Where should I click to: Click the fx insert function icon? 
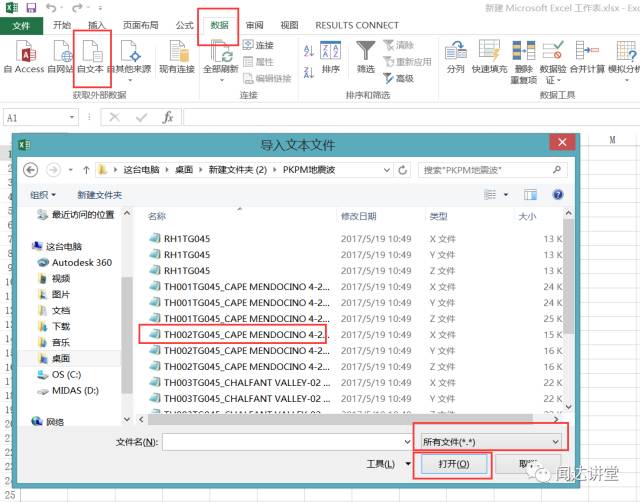168,118
